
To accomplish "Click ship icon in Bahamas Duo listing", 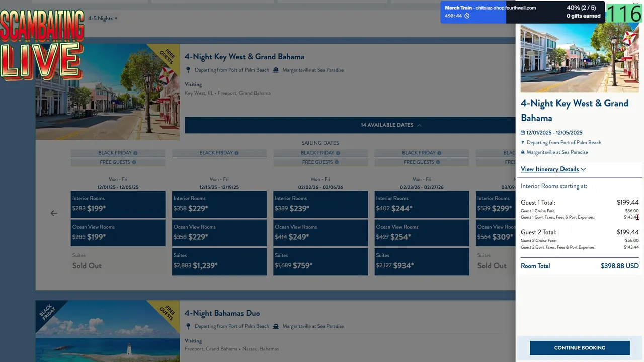I will click(276, 326).
